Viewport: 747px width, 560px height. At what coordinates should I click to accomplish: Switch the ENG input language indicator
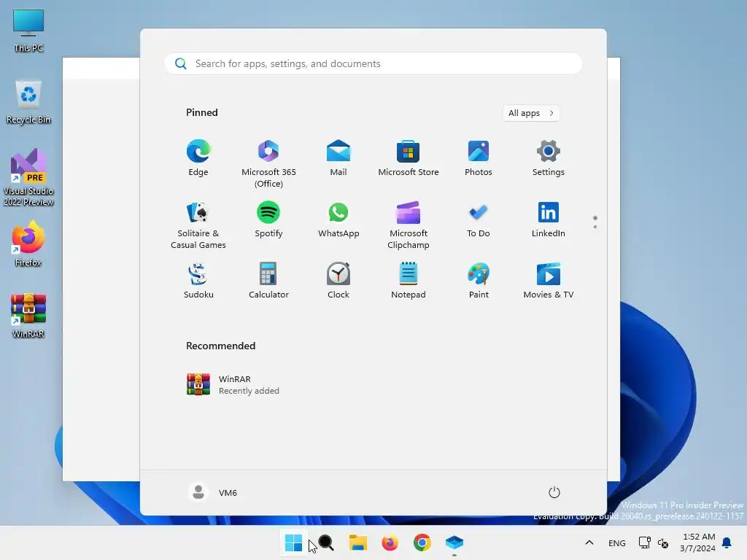click(x=617, y=542)
